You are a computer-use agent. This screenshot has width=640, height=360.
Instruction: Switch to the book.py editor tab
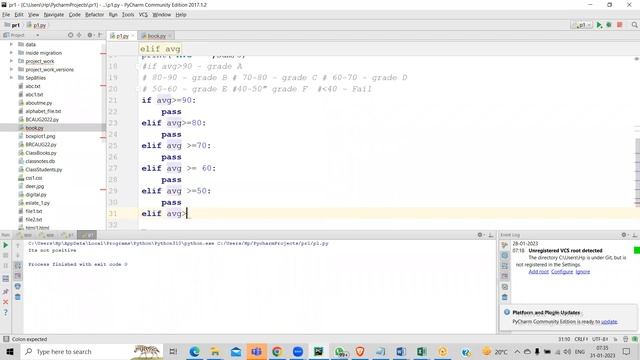pyautogui.click(x=156, y=36)
